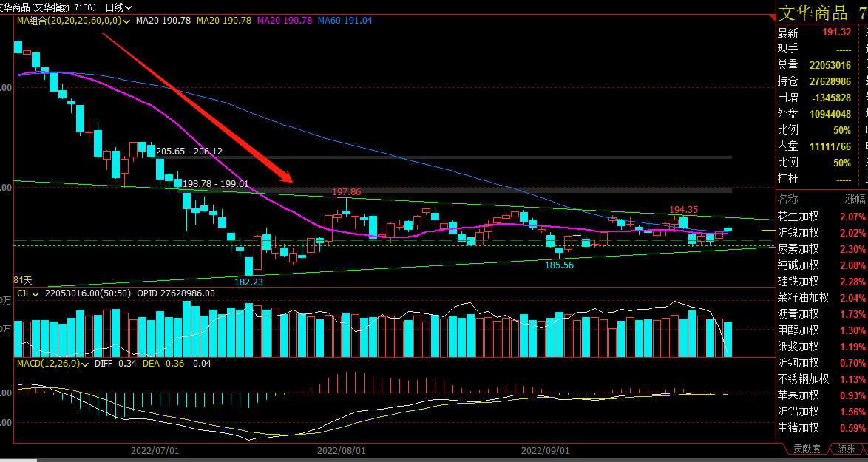Click the 内盘 value 11111766
This screenshot has width=868, height=462.
click(830, 146)
